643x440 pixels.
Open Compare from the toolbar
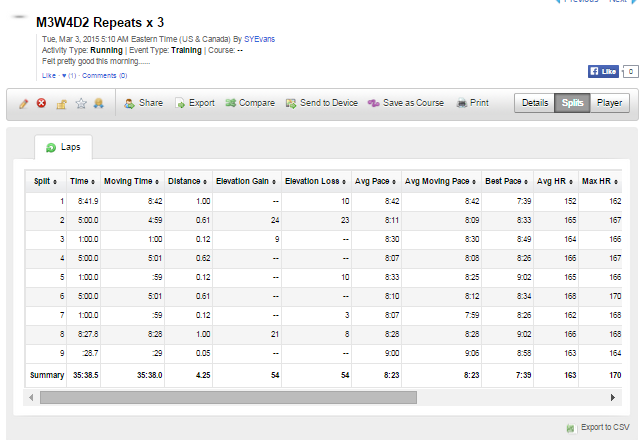pos(250,103)
